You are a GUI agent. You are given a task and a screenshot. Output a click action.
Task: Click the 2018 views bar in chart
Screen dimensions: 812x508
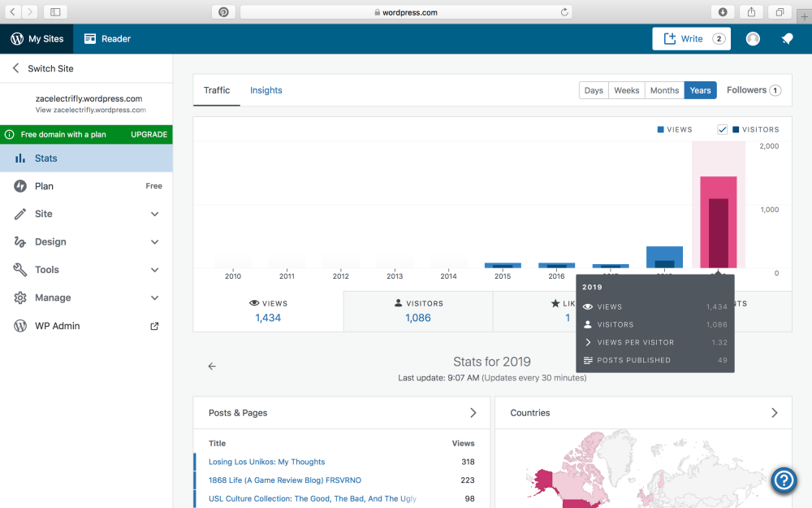click(x=664, y=256)
